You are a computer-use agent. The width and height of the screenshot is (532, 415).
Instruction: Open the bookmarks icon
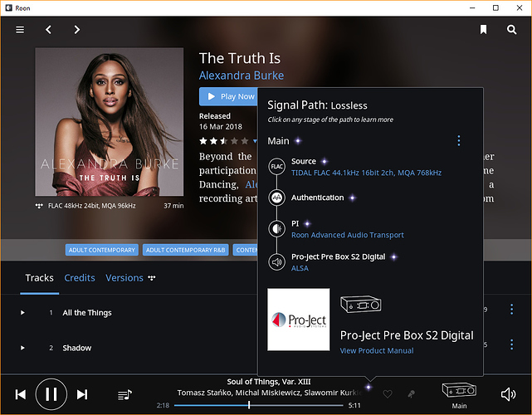483,30
